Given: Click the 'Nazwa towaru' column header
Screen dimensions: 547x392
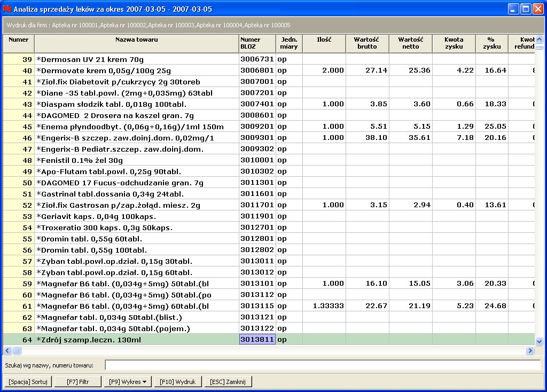Looking at the screenshot, I should pyautogui.click(x=136, y=43).
